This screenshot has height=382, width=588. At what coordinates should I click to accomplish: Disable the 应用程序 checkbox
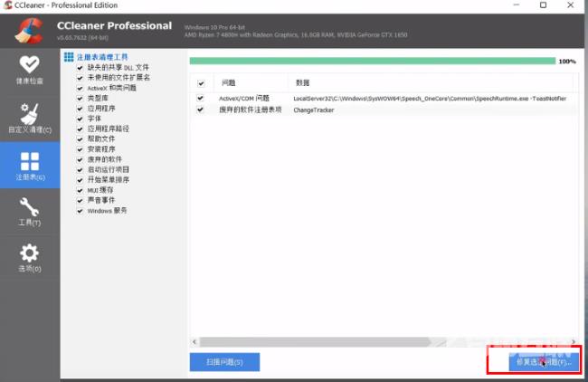[x=80, y=109]
